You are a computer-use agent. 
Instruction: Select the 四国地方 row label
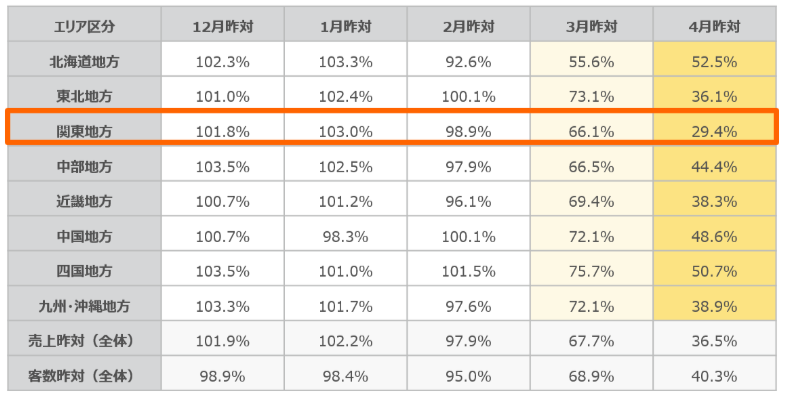(x=84, y=269)
